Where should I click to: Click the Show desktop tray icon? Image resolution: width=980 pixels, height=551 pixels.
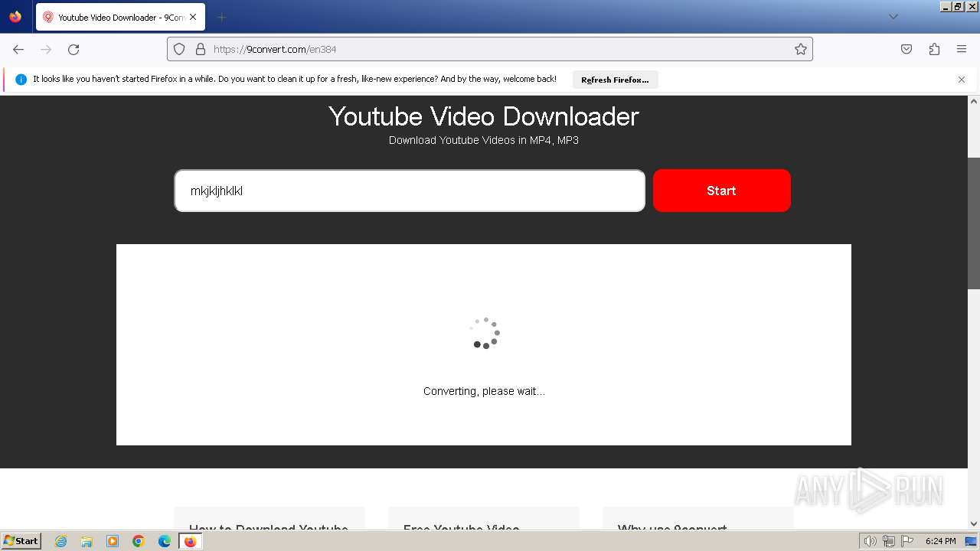point(971,541)
